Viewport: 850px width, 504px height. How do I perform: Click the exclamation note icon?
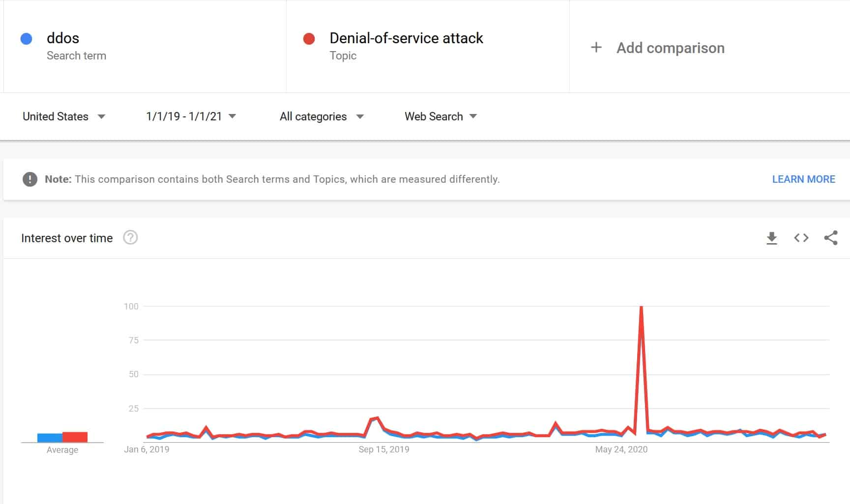click(30, 179)
